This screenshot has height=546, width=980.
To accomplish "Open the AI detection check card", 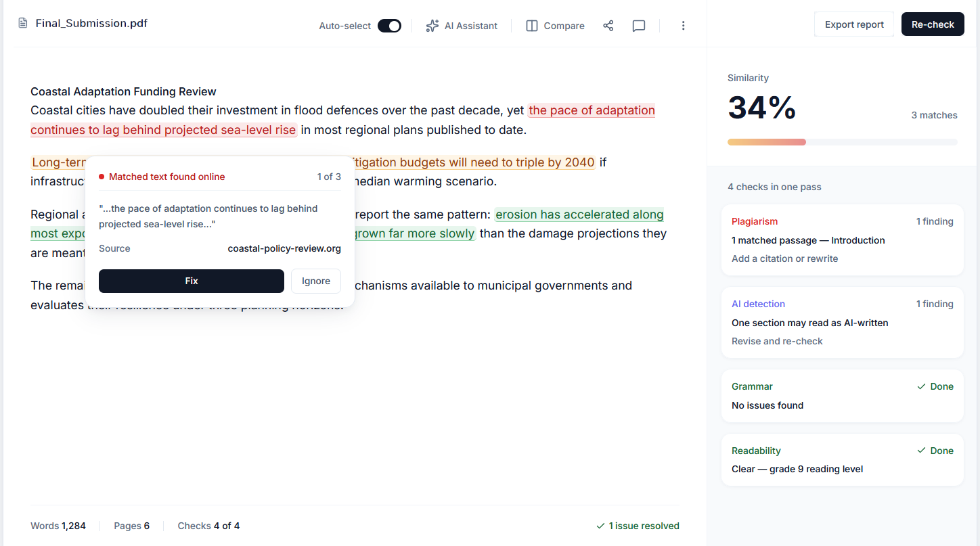I will pos(843,323).
